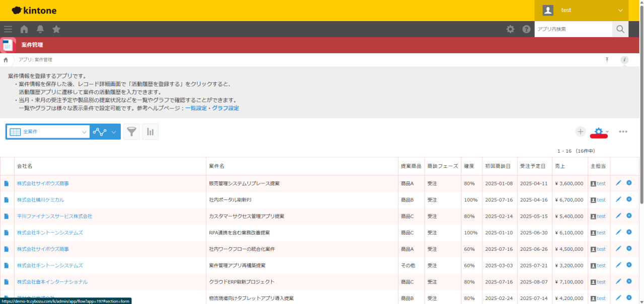This screenshot has width=644, height=304.
Task: Delete the 販売管理システムリプレース提案 record
Action: pyautogui.click(x=629, y=183)
